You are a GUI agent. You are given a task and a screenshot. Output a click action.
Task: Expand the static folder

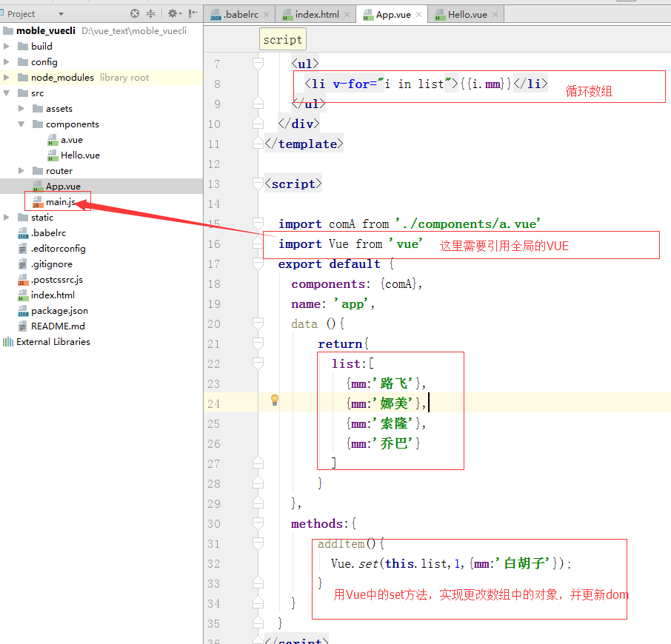7,217
